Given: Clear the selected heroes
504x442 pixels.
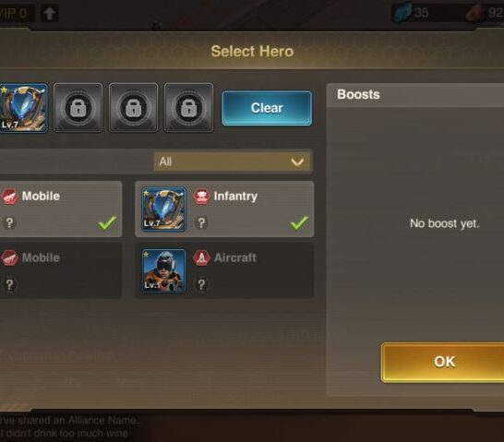Looking at the screenshot, I should [267, 108].
